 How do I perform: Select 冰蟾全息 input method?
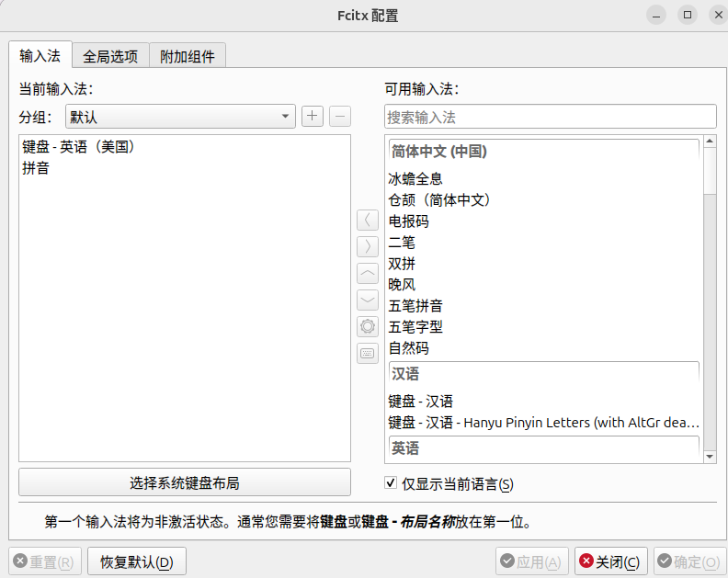[x=543, y=179]
